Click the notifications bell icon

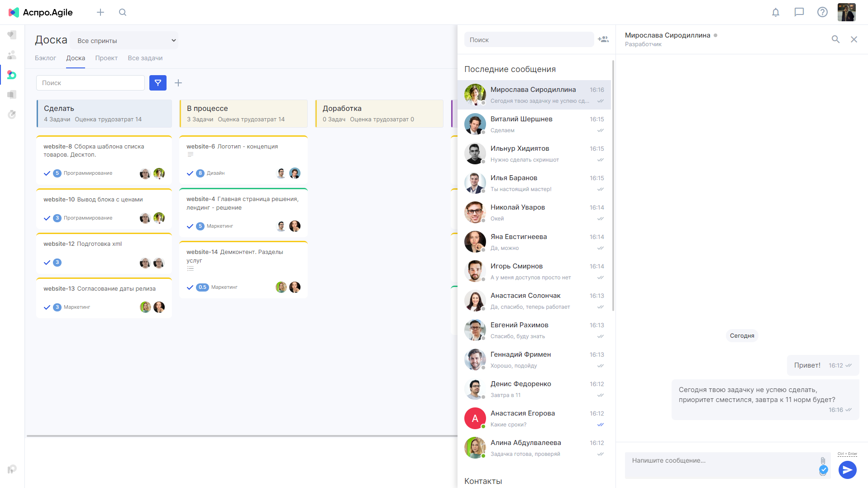(775, 12)
